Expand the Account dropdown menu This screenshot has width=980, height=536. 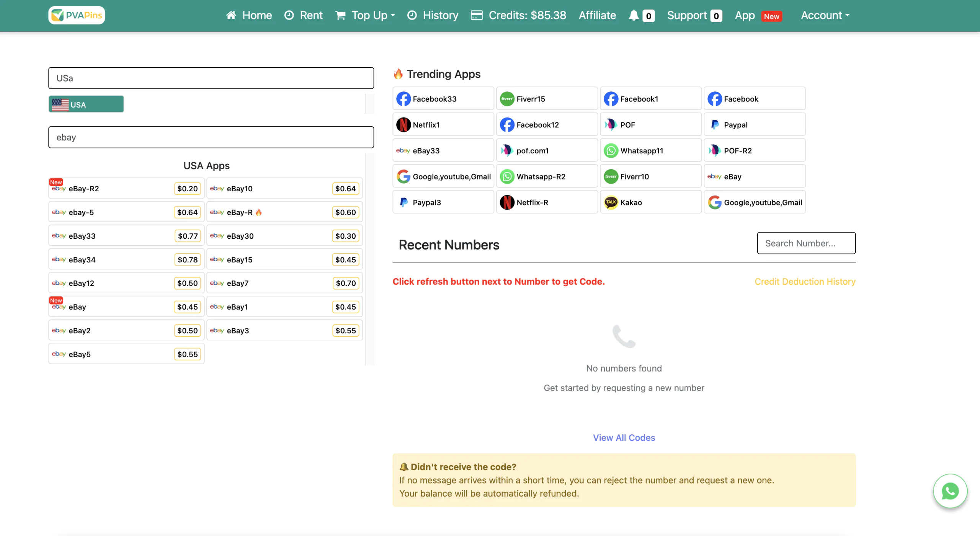click(x=825, y=15)
